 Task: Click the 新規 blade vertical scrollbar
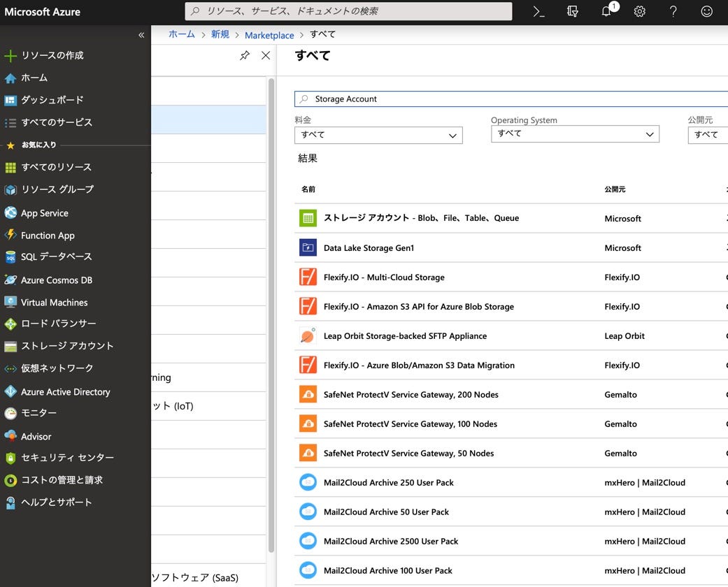tap(271, 316)
